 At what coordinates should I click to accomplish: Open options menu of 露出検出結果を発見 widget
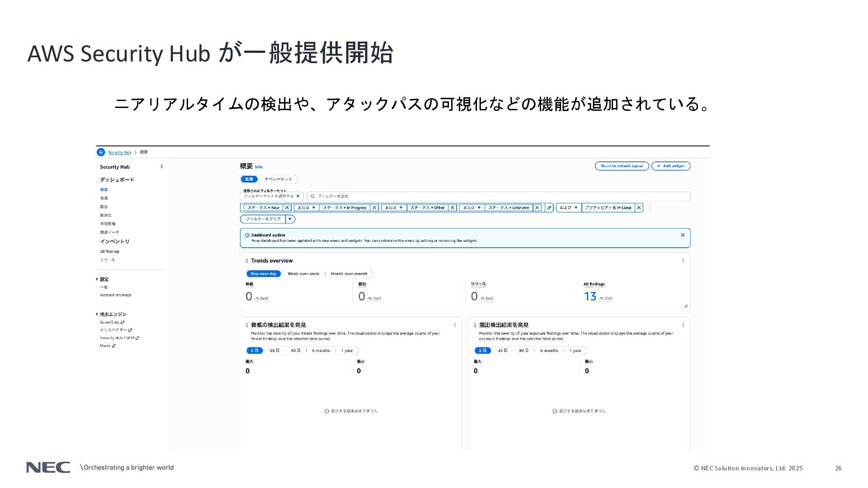[x=683, y=325]
